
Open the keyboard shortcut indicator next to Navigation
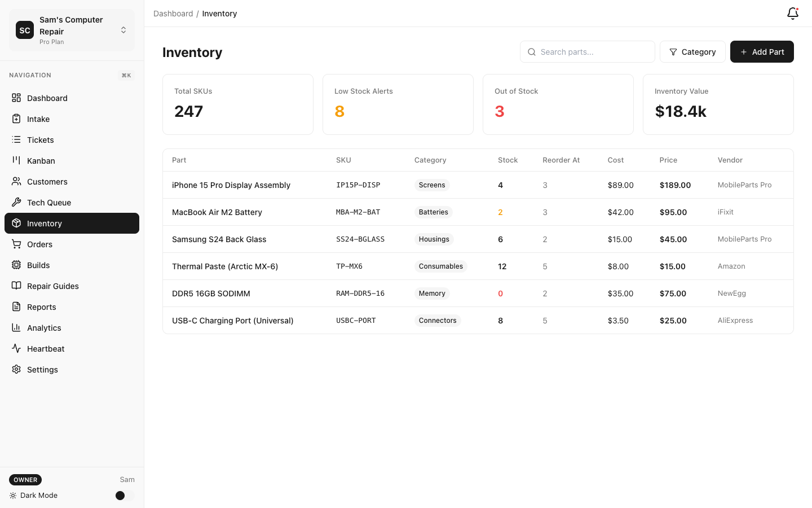[x=126, y=75]
